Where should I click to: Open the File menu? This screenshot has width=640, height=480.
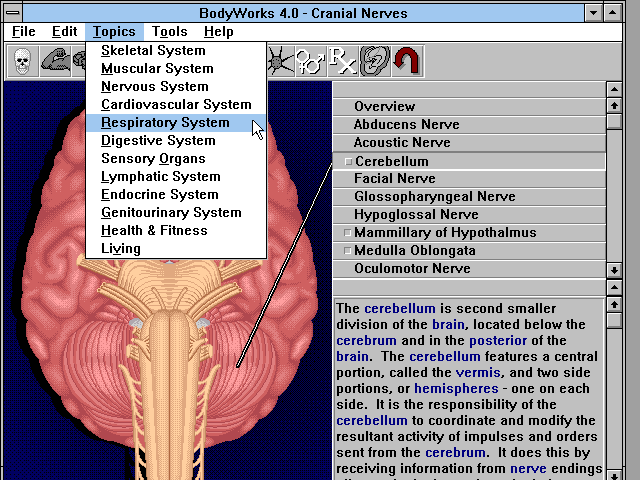pos(24,32)
